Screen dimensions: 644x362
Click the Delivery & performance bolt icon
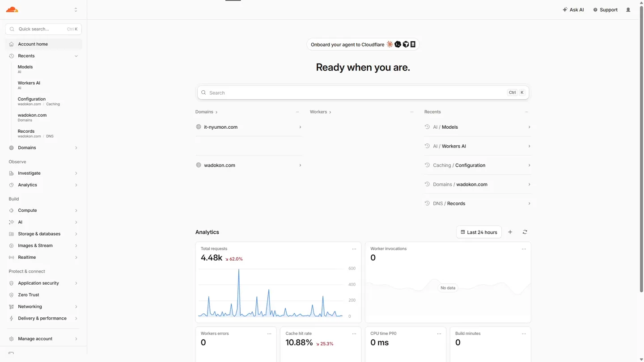pos(12,319)
